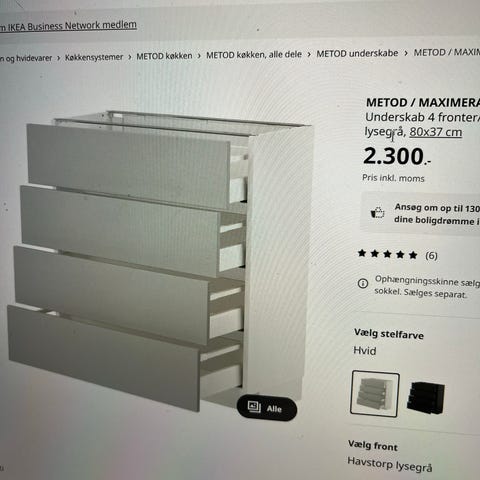Click the METOD / MAXIMERA breadcrumb item
Image resolution: width=480 pixels, height=480 pixels.
(447, 52)
